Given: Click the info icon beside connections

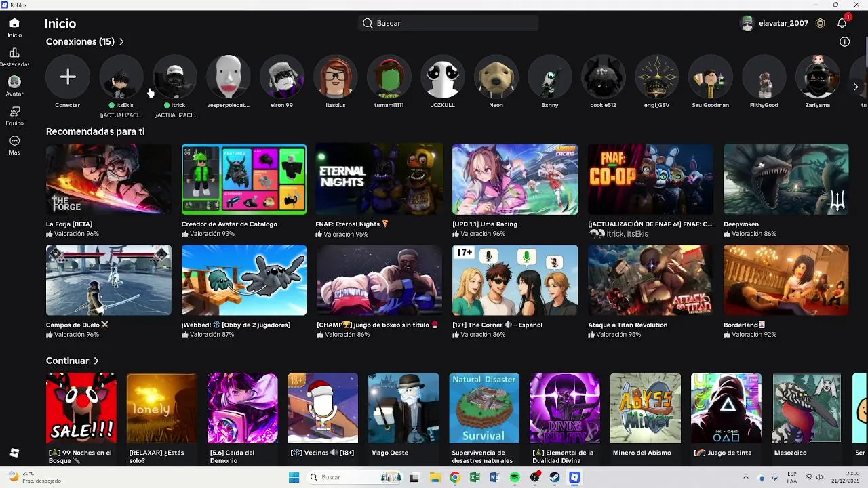Looking at the screenshot, I should coord(844,41).
